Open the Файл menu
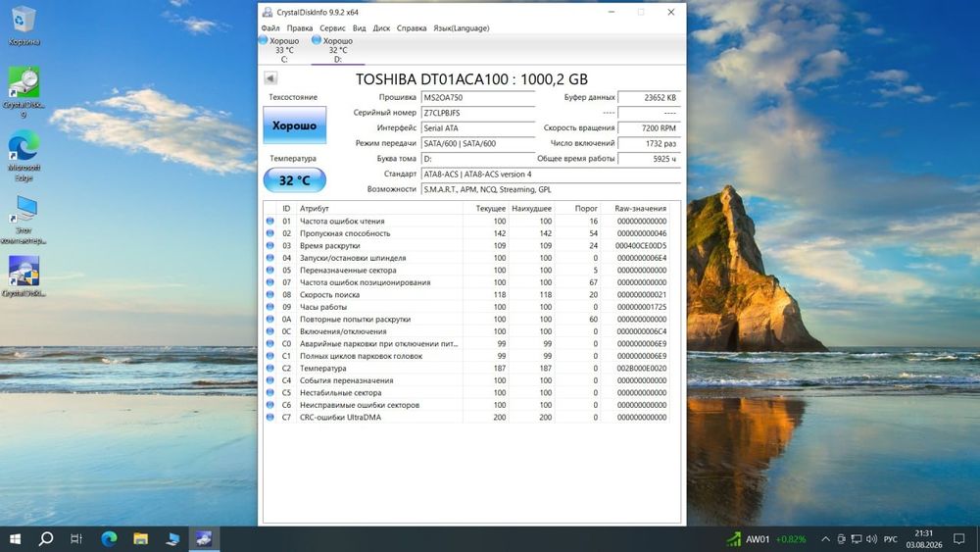The height and width of the screenshot is (552, 980). tap(270, 28)
